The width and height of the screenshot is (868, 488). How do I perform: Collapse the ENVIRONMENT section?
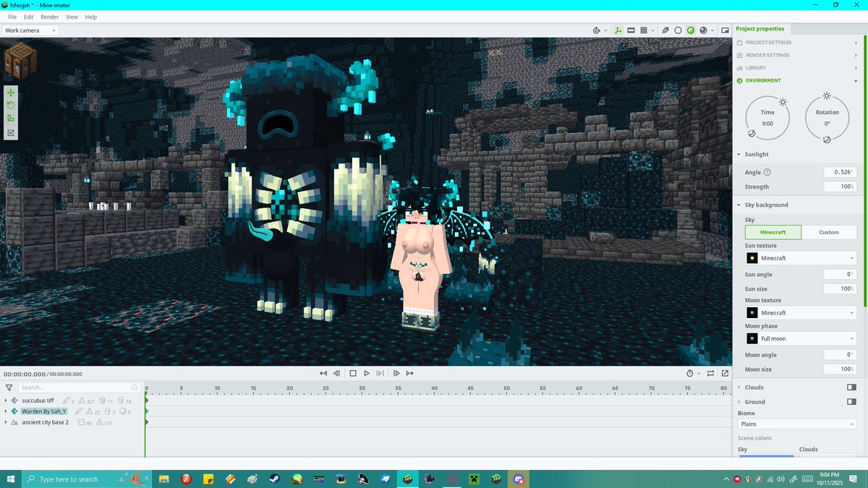797,80
